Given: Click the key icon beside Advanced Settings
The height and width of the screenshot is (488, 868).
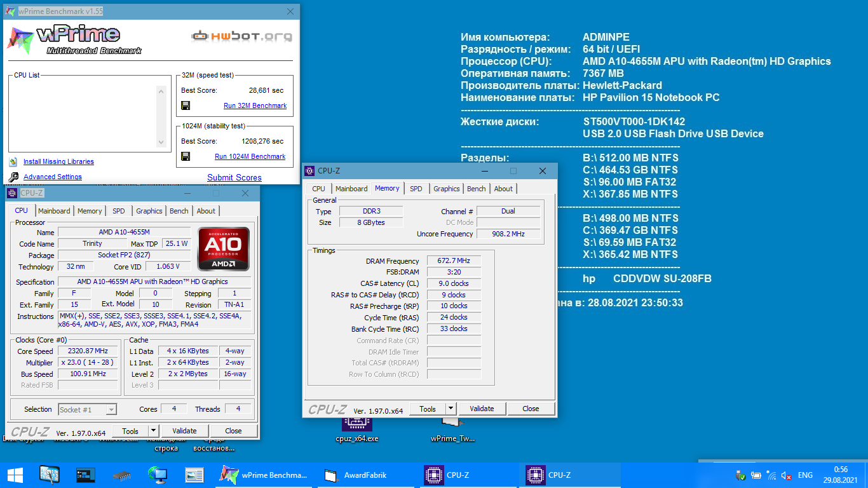Looking at the screenshot, I should coord(13,177).
